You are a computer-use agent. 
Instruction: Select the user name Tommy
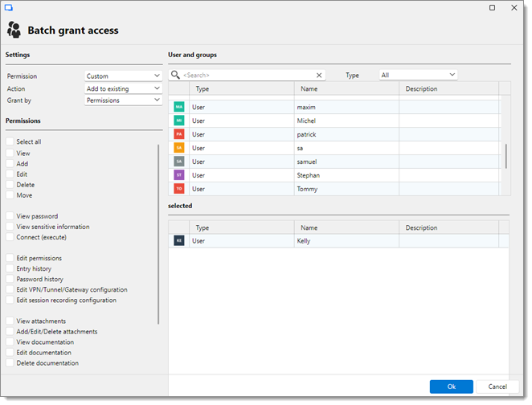pos(307,189)
